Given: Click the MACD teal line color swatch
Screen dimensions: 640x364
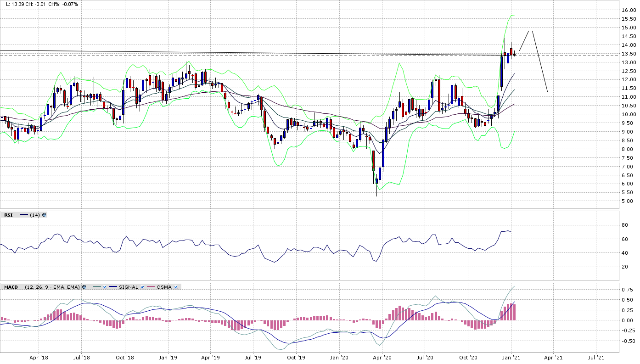Looking at the screenshot, I should (97, 287).
